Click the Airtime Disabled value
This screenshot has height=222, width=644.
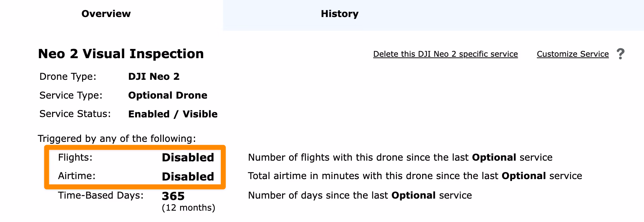188,177
